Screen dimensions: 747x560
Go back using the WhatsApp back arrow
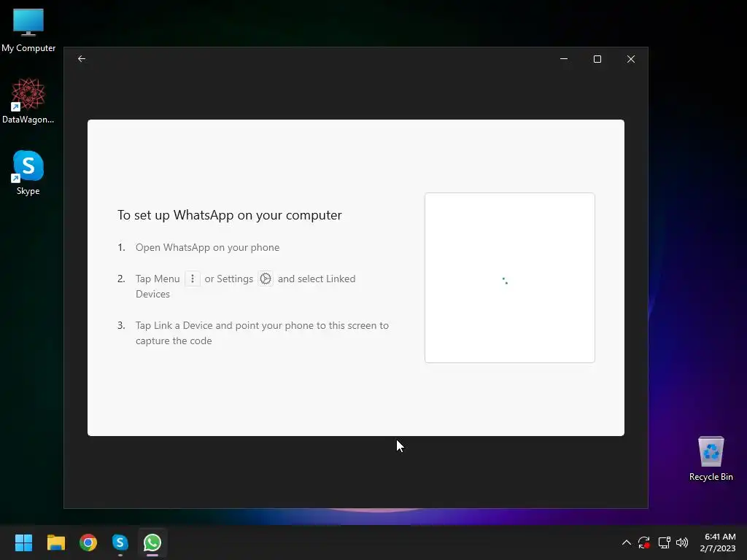click(x=82, y=58)
